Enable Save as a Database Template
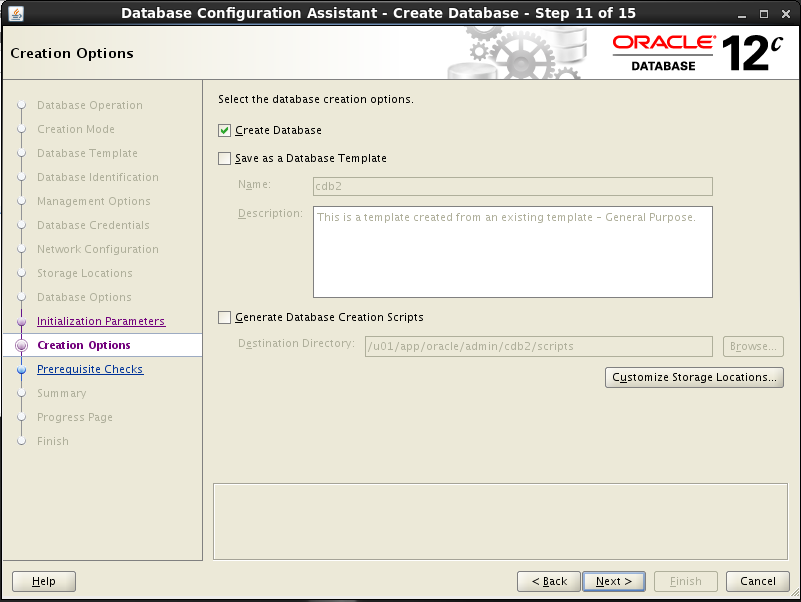Image resolution: width=801 pixels, height=602 pixels. pos(224,158)
